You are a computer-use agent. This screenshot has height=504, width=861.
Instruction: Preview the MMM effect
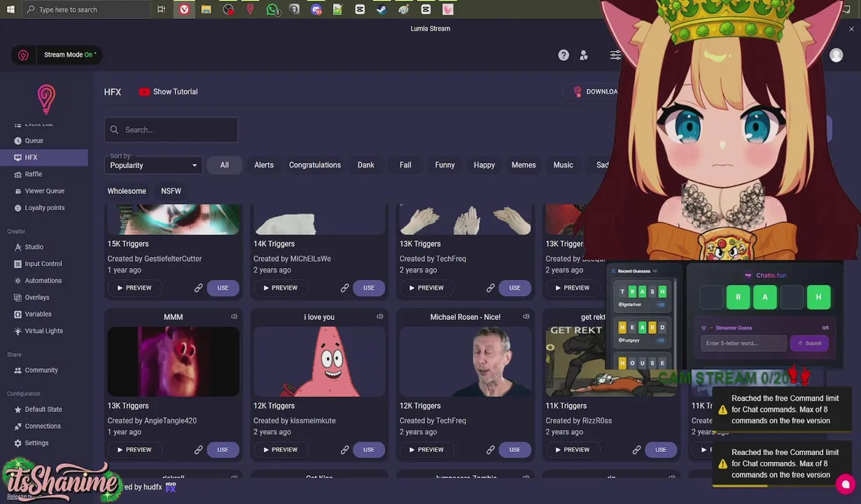click(x=134, y=449)
